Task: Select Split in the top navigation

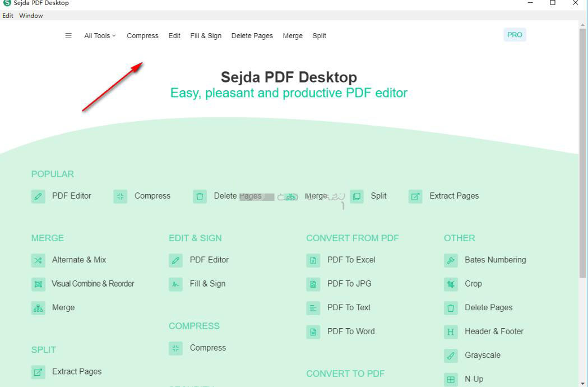Action: point(319,36)
